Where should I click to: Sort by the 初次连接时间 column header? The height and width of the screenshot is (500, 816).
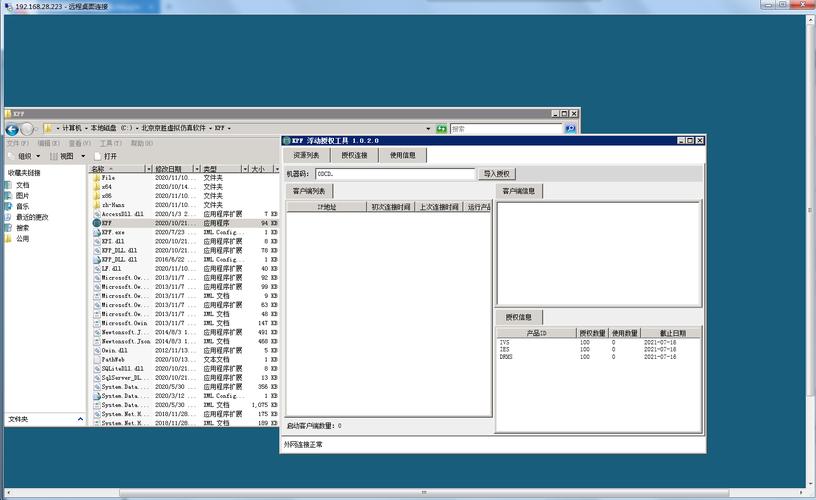point(391,207)
